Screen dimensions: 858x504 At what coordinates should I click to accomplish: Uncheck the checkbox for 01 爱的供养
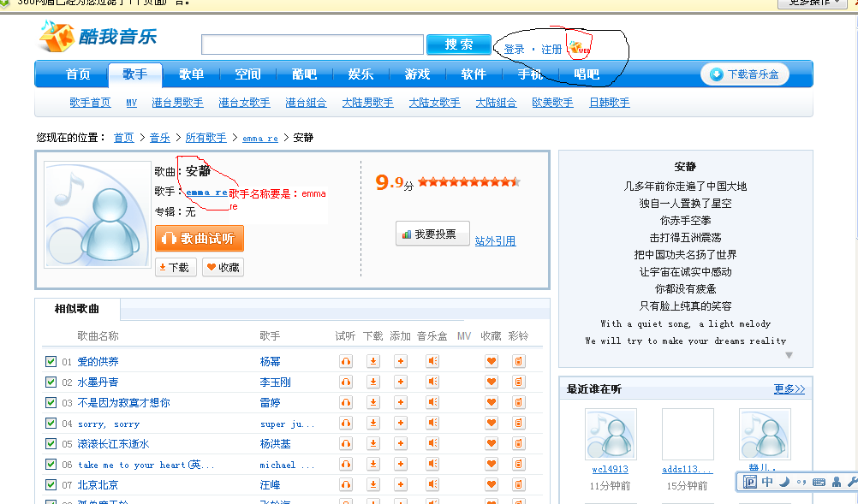(51, 361)
